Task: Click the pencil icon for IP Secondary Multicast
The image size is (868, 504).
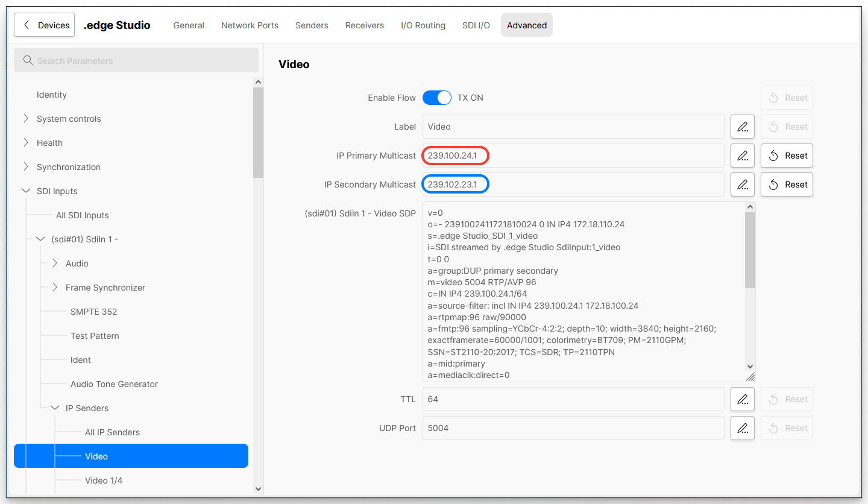Action: (x=742, y=184)
